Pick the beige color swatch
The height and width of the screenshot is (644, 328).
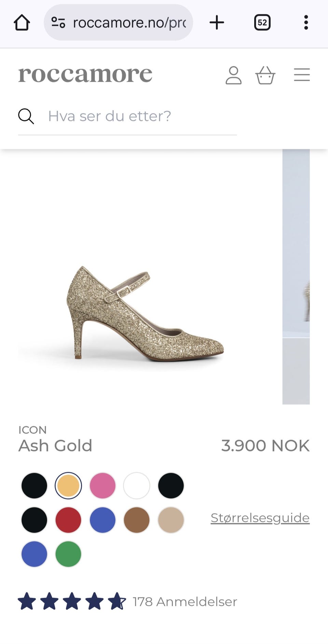[x=171, y=520]
